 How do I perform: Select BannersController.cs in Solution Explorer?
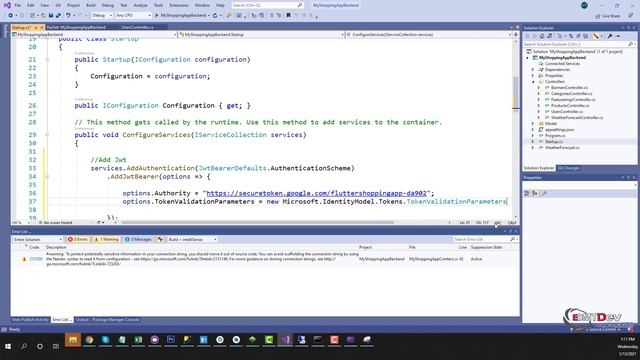(x=569, y=88)
